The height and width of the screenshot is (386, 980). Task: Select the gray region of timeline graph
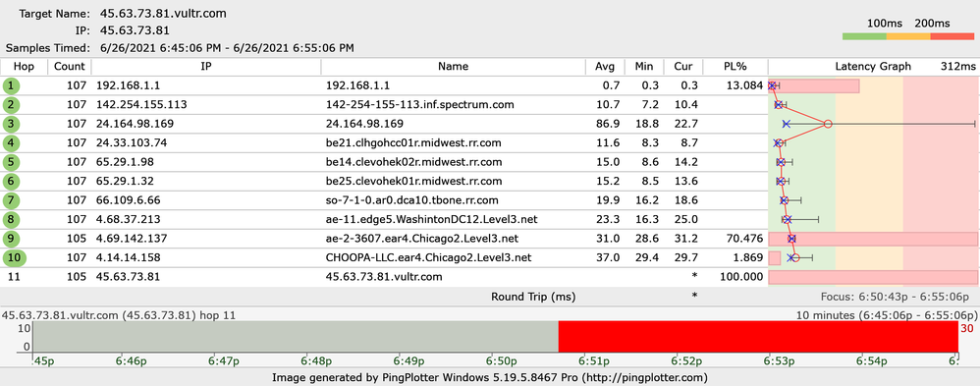(295, 337)
